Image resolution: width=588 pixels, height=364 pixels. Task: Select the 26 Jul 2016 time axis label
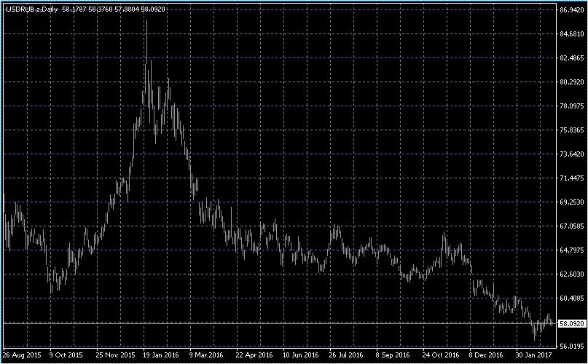pos(346,355)
